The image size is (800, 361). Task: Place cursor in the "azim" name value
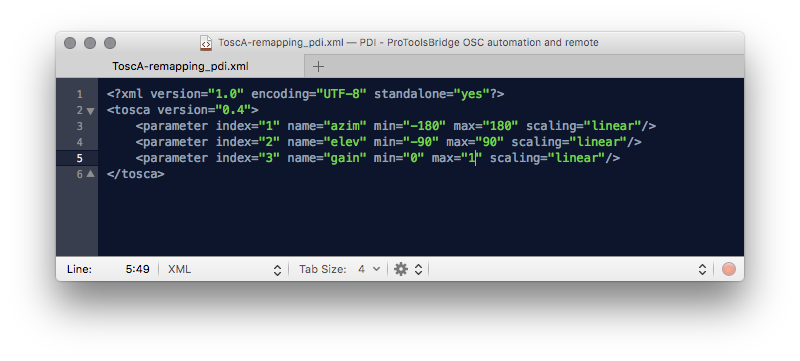pyautogui.click(x=345, y=126)
